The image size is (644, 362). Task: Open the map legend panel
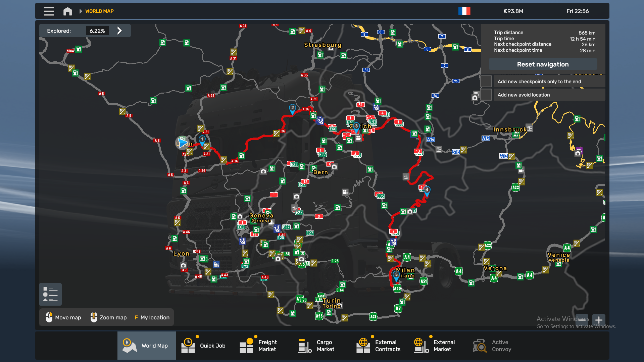[50, 294]
